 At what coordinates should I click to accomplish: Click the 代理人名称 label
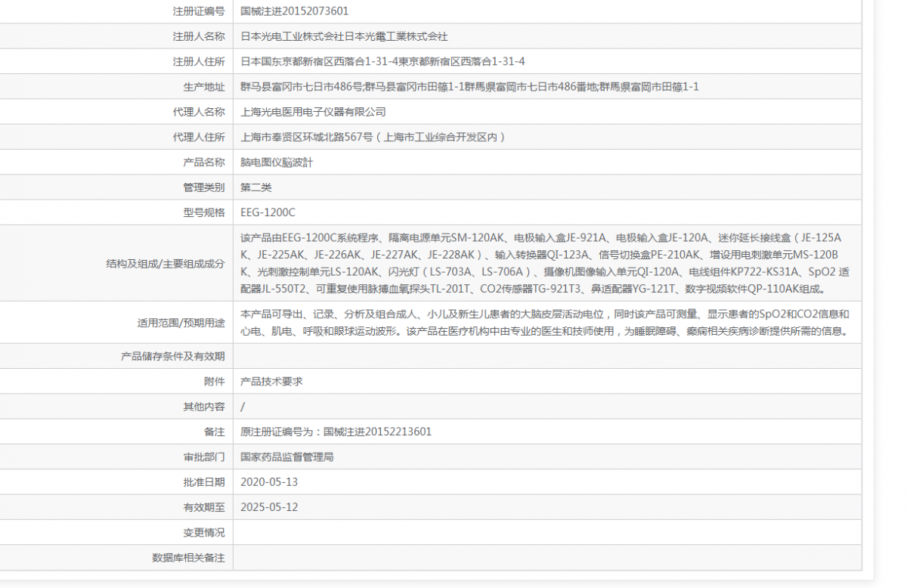[x=199, y=112]
